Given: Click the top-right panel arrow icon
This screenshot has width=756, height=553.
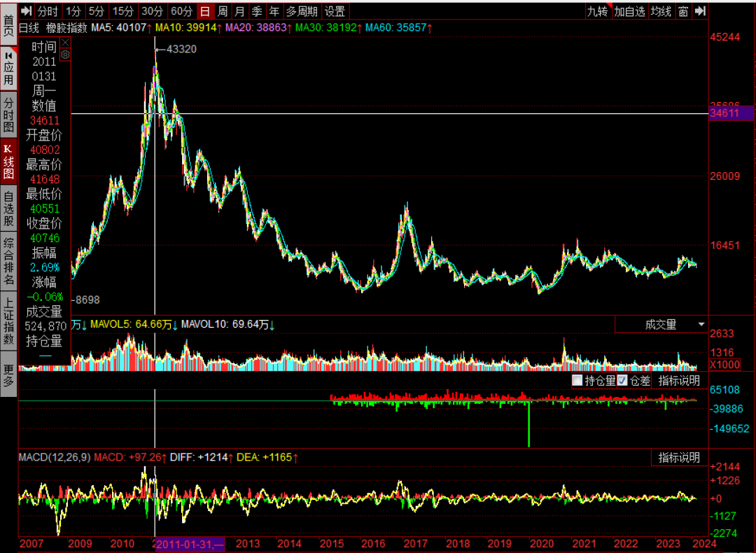Looking at the screenshot, I should coord(701,11).
